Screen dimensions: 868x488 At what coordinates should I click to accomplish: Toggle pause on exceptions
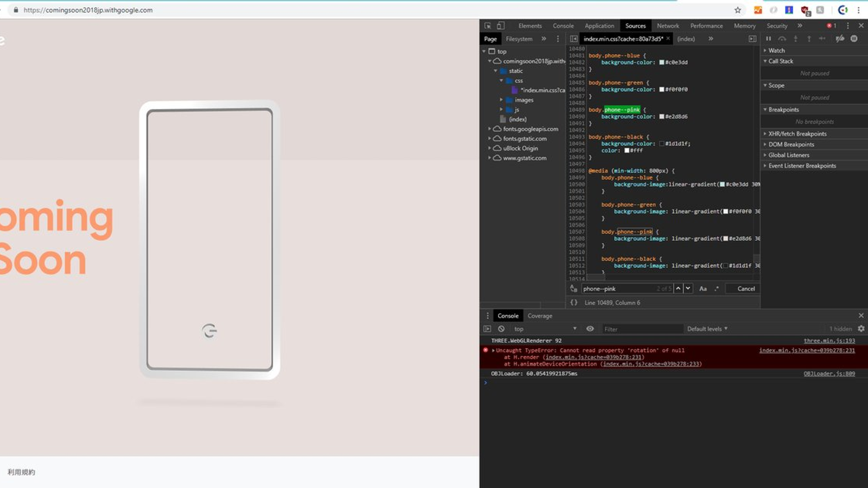click(854, 38)
